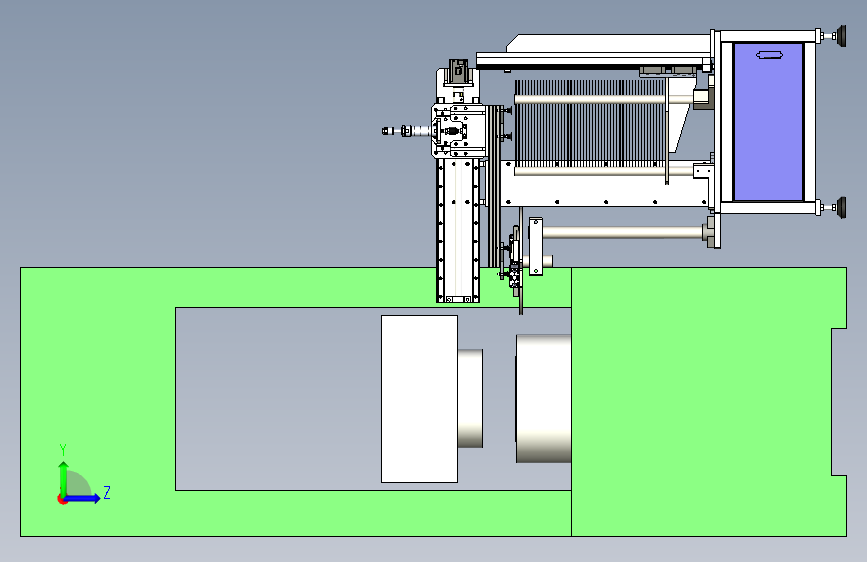Image resolution: width=867 pixels, height=562 pixels.
Task: Select the blue panel in the upper-right frame
Action: (x=768, y=122)
